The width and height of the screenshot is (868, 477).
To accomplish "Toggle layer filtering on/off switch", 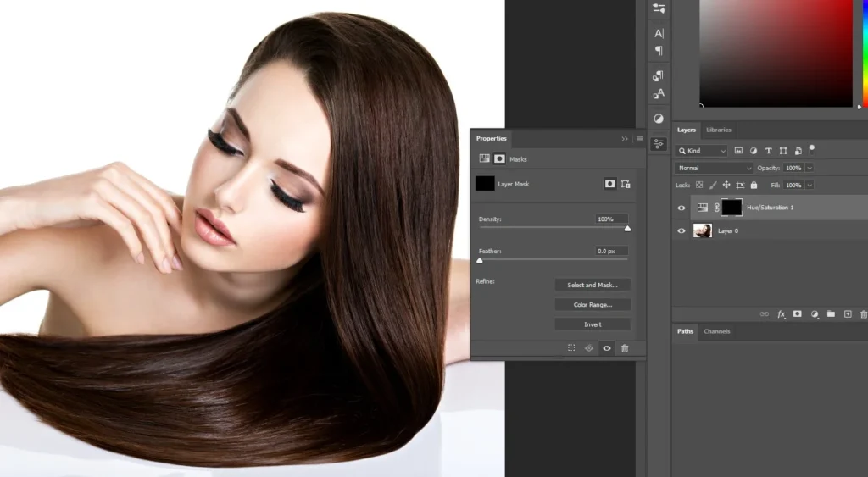I will click(811, 149).
